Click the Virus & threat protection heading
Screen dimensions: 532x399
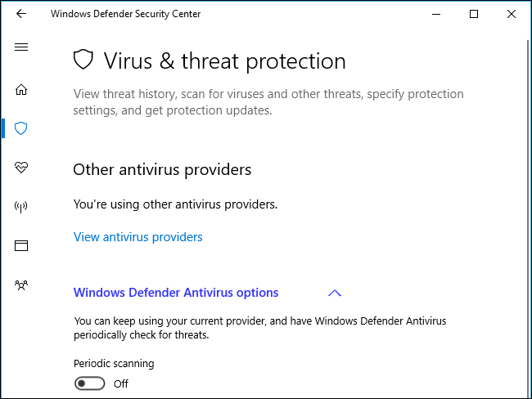(x=224, y=61)
